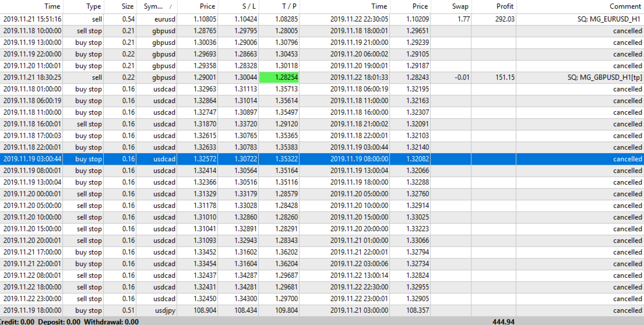The width and height of the screenshot is (644, 325).
Task: Click the T / P column header
Action: point(289,6)
